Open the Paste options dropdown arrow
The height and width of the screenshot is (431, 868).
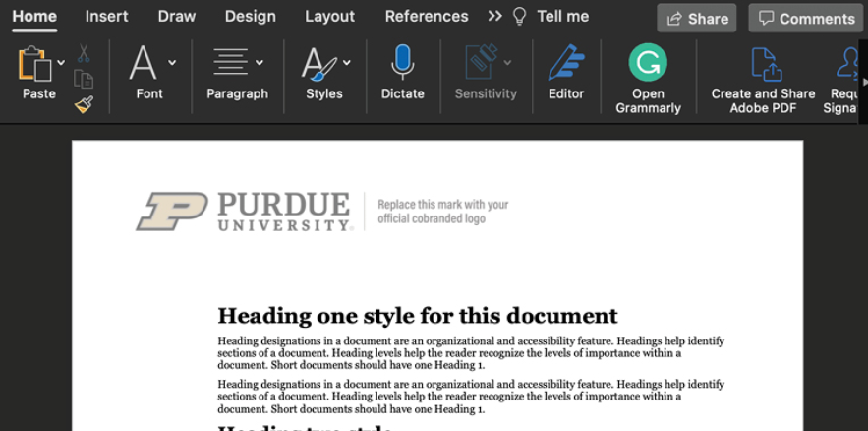[61, 63]
